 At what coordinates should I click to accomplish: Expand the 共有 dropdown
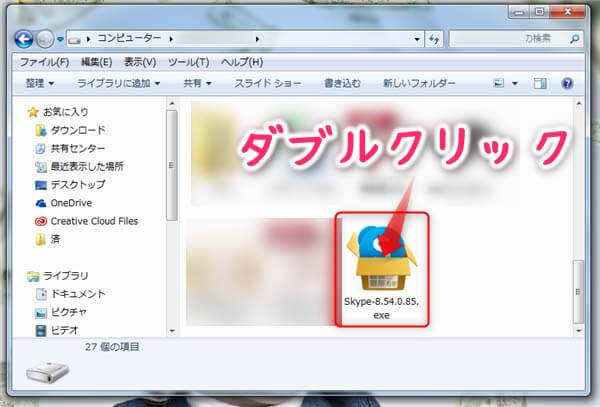pos(197,83)
